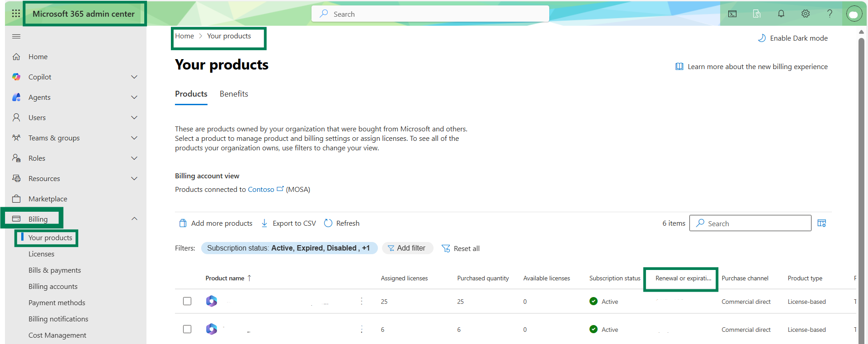The image size is (868, 344).
Task: Click product icon in the 6-license row
Action: point(212,329)
